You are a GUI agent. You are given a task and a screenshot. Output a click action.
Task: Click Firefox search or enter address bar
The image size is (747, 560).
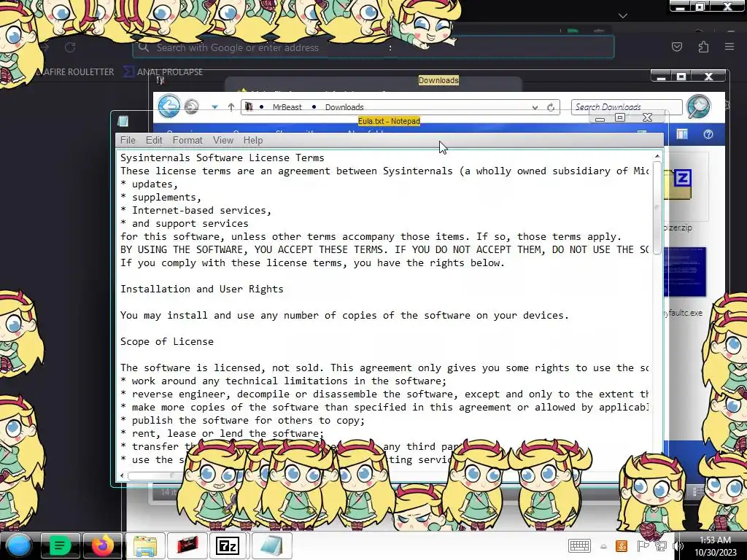[x=373, y=47]
